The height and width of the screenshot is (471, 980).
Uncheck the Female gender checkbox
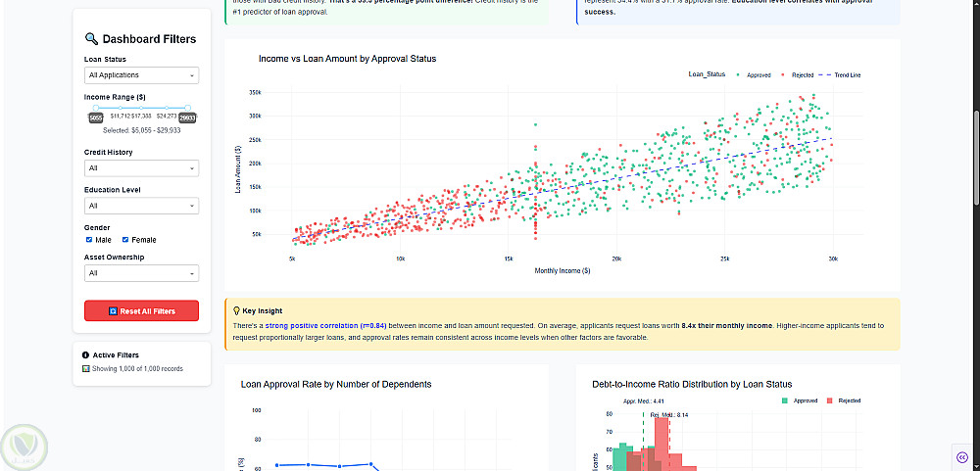coord(125,240)
